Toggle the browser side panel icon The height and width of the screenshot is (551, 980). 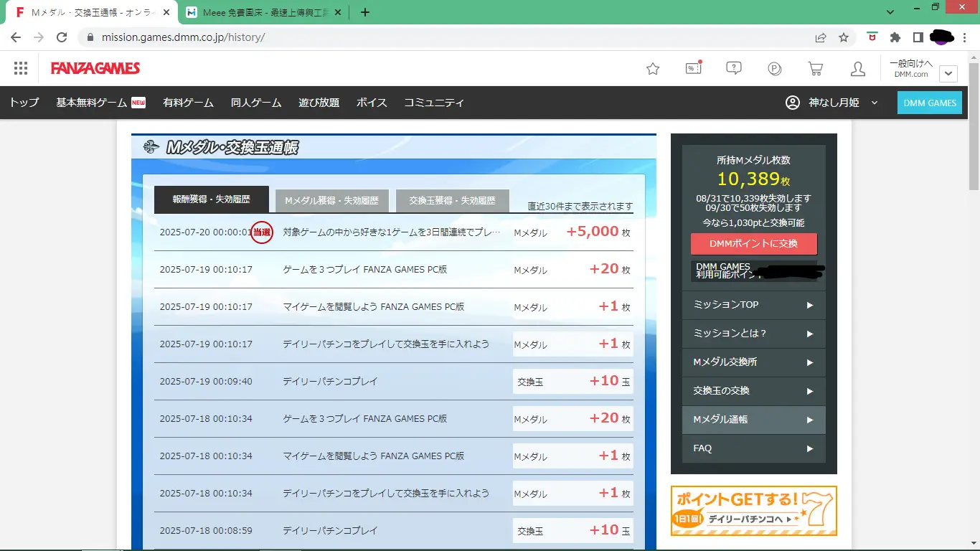point(918,37)
